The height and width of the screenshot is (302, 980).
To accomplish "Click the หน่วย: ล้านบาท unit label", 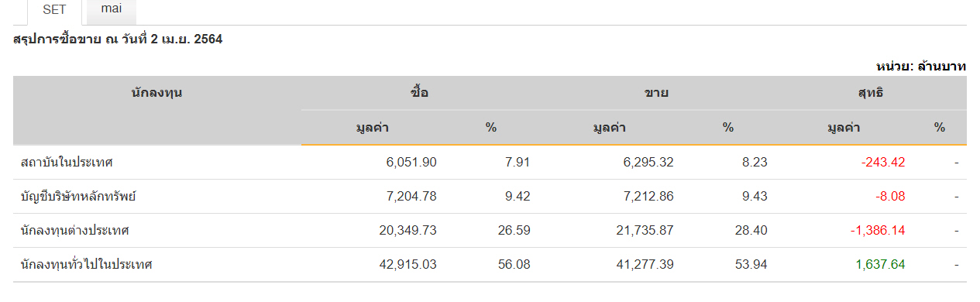I will (x=921, y=67).
